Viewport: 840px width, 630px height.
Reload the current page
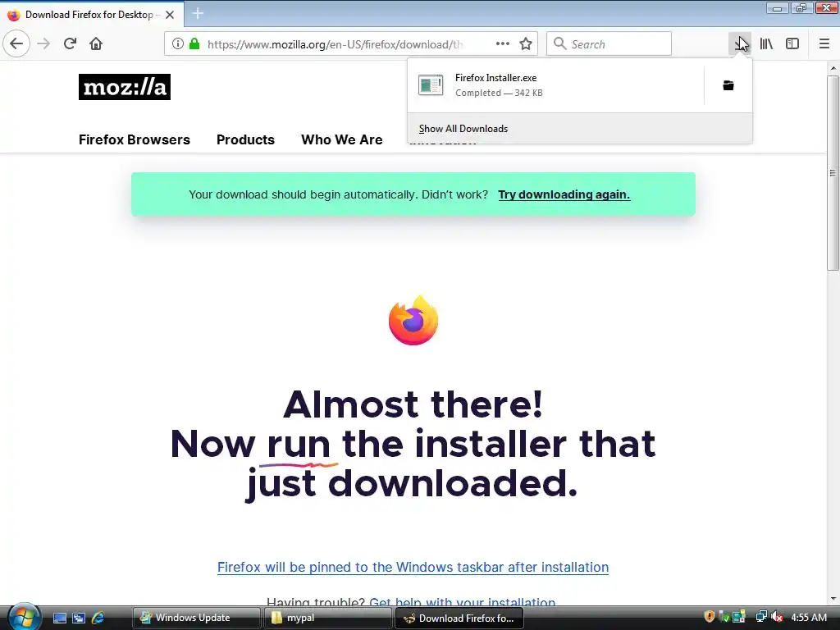[71, 43]
